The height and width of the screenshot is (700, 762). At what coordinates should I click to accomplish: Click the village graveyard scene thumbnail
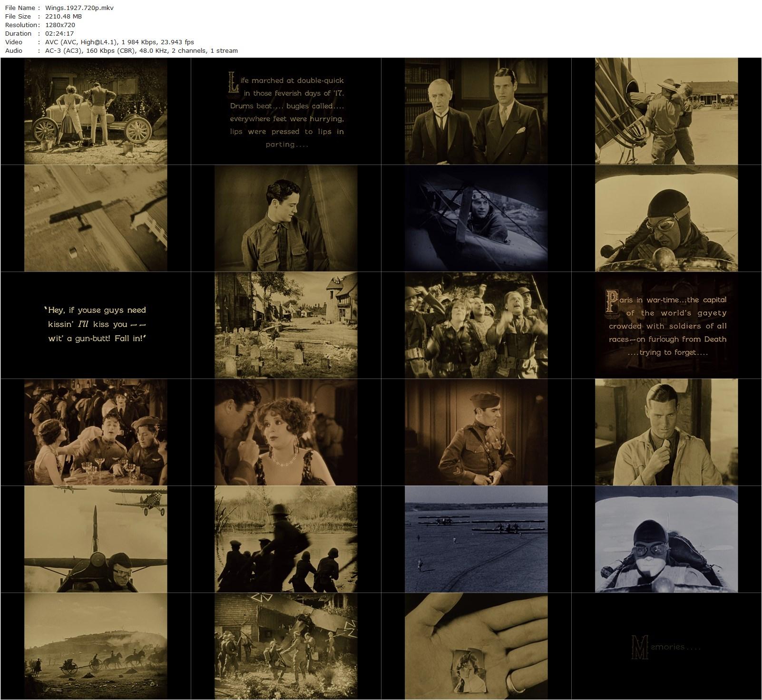coord(286,325)
